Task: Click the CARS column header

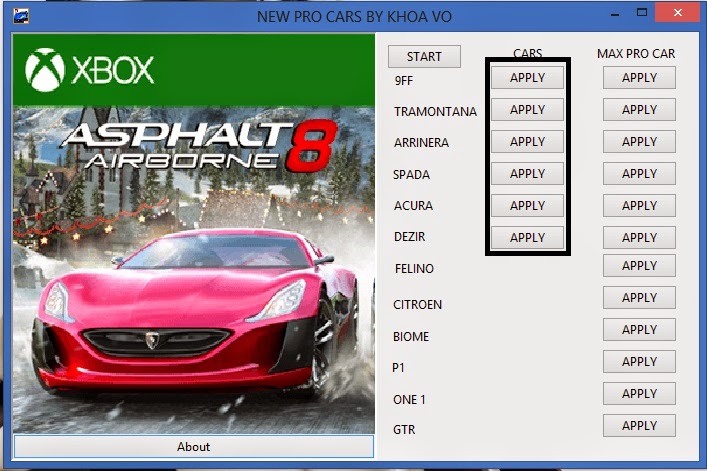Action: (527, 53)
